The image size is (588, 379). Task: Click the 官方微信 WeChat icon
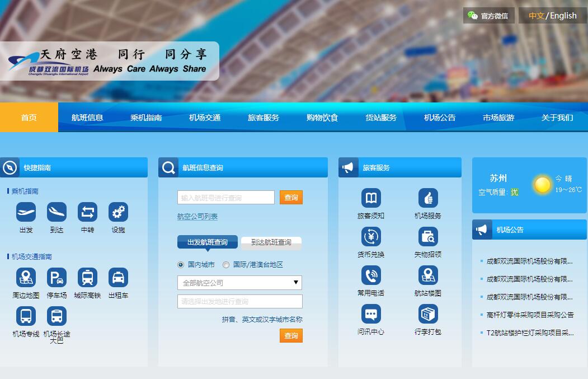(x=473, y=15)
